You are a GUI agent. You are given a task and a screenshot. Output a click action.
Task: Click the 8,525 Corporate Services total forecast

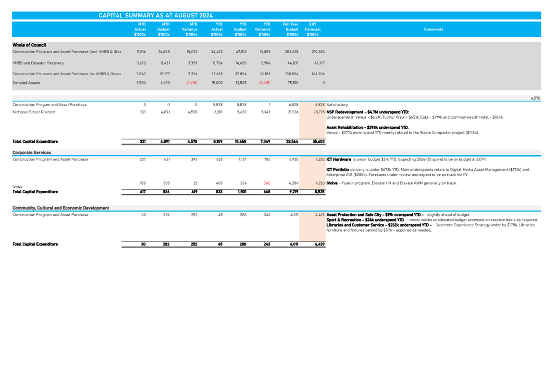pos(320,192)
